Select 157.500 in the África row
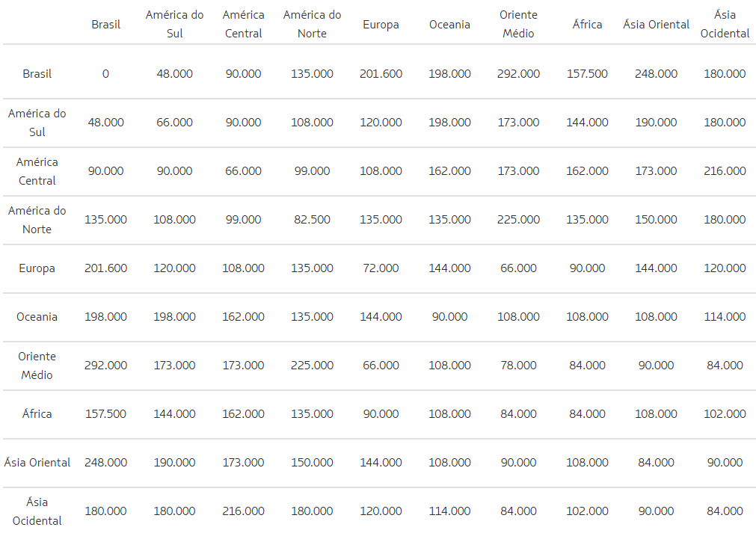The height and width of the screenshot is (533, 756). pyautogui.click(x=105, y=413)
